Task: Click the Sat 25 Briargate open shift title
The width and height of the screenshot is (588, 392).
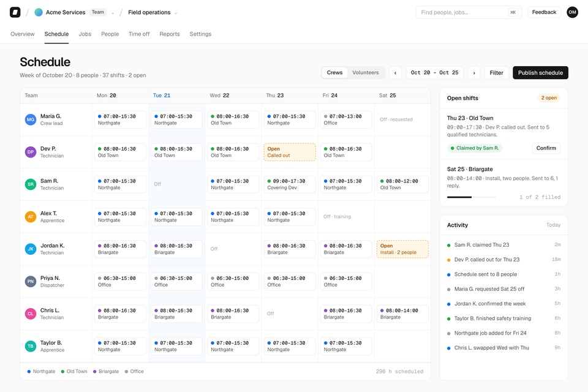Action: tap(470, 169)
